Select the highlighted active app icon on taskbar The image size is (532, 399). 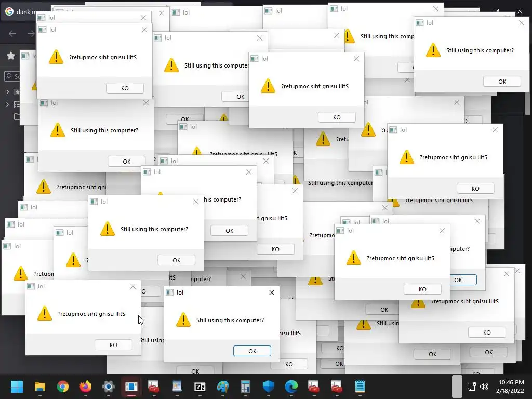click(x=131, y=387)
